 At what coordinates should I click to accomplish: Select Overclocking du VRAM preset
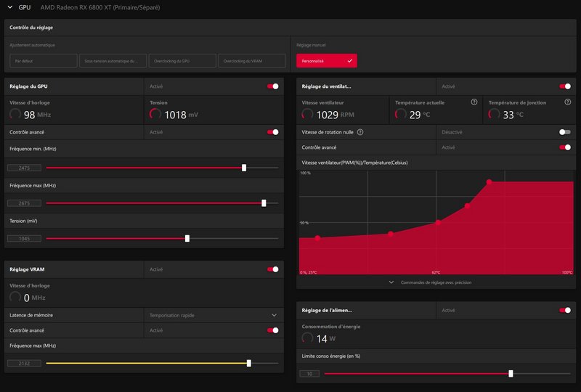point(252,61)
